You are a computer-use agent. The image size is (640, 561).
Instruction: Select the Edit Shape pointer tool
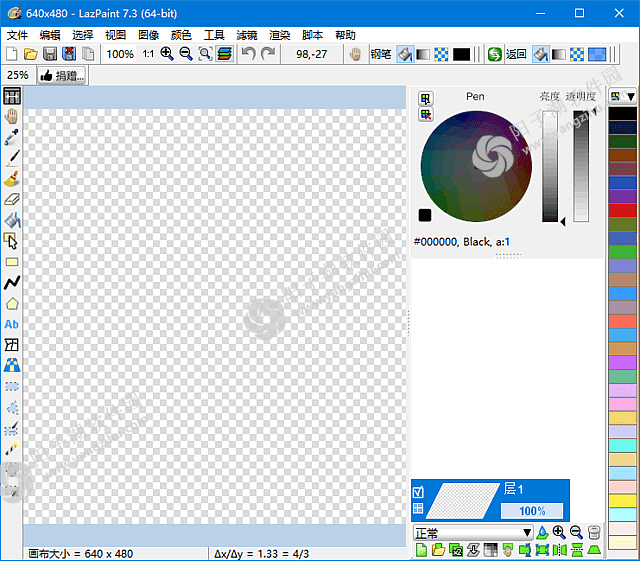coord(11,241)
